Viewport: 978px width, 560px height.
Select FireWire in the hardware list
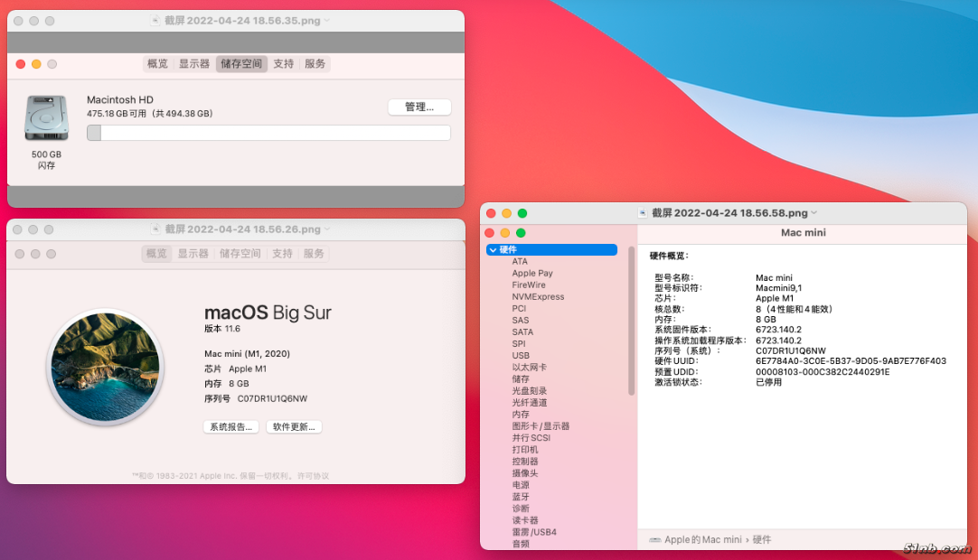coord(528,285)
